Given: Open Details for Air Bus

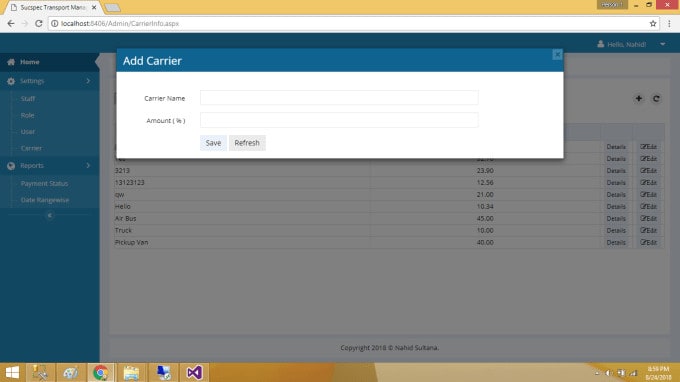Looking at the screenshot, I should (616, 219).
